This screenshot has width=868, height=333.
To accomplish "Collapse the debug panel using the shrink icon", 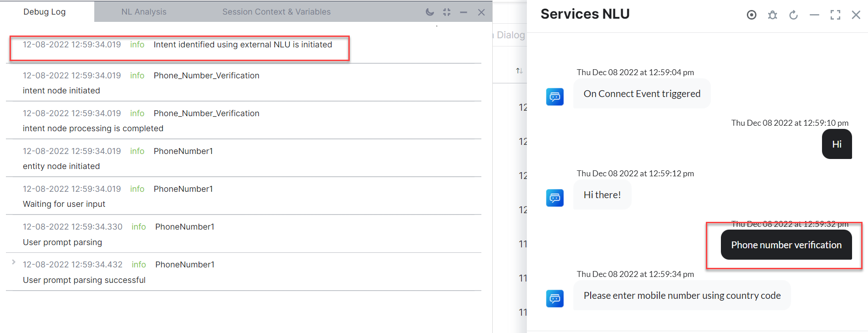I will [447, 12].
